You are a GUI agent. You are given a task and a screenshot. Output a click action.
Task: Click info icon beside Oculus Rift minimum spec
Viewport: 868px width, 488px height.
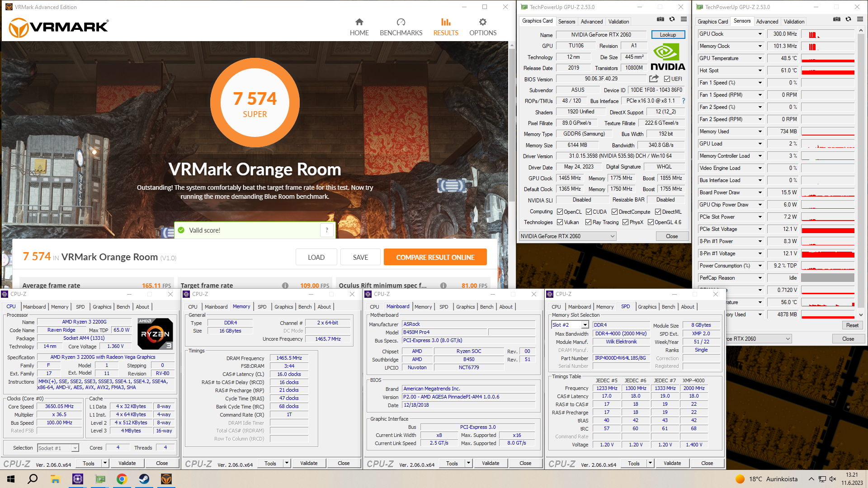pyautogui.click(x=443, y=286)
